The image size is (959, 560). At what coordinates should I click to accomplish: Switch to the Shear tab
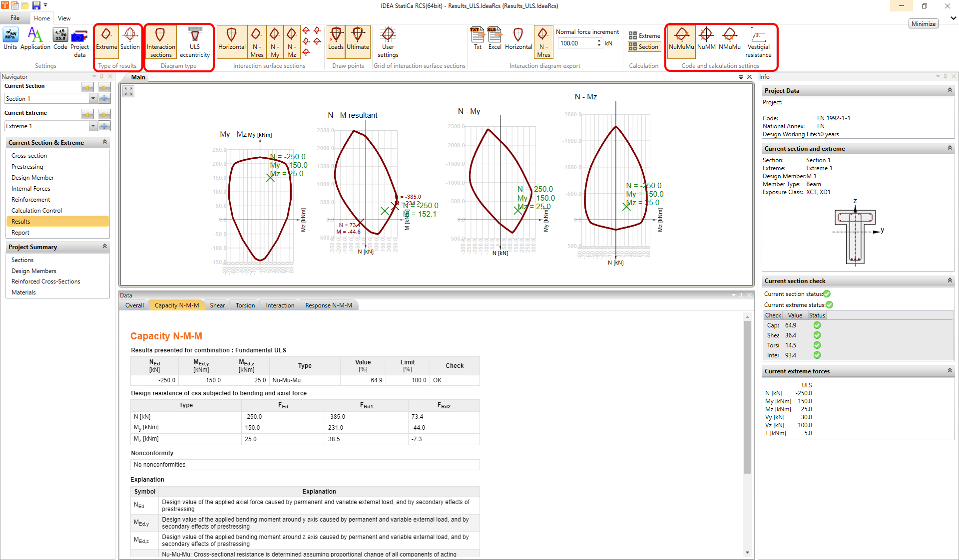click(217, 305)
